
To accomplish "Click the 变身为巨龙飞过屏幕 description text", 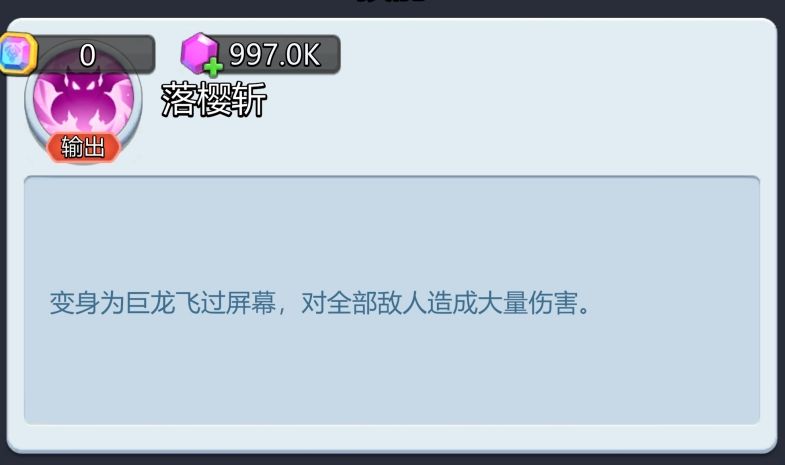I will 163,302.
